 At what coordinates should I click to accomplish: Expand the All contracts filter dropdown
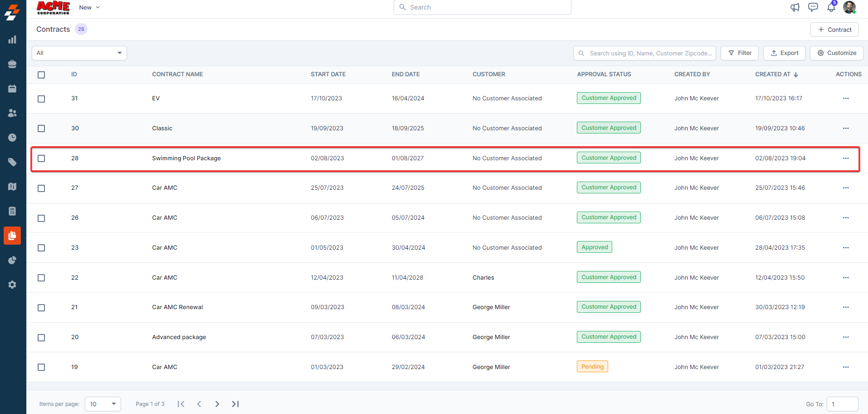pyautogui.click(x=79, y=53)
